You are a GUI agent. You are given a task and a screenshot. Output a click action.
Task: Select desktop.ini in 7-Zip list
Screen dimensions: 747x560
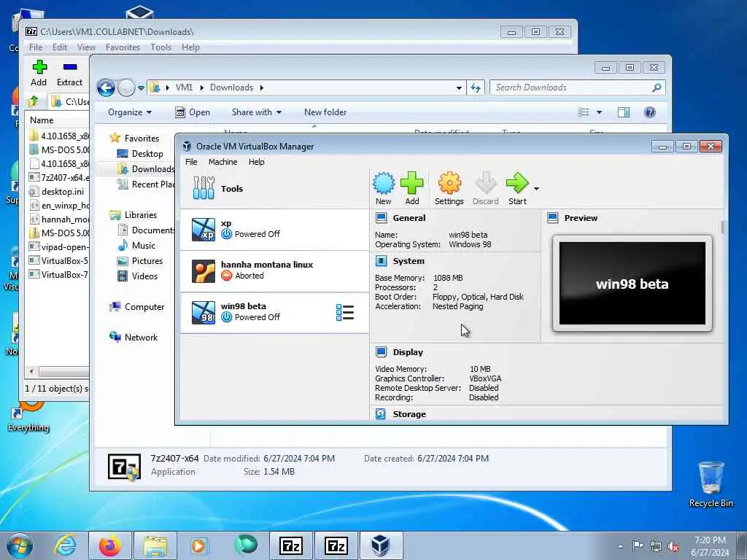58,192
